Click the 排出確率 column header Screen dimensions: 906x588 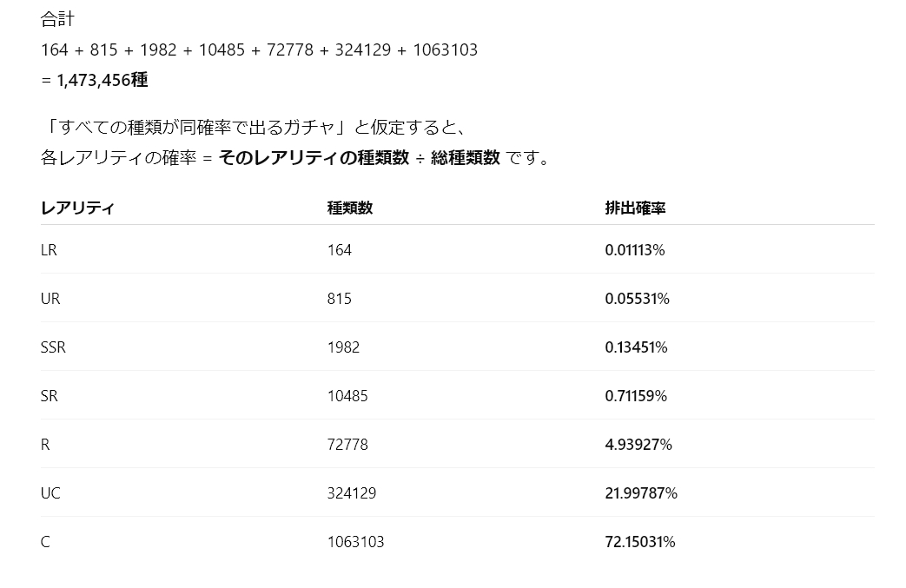click(635, 208)
